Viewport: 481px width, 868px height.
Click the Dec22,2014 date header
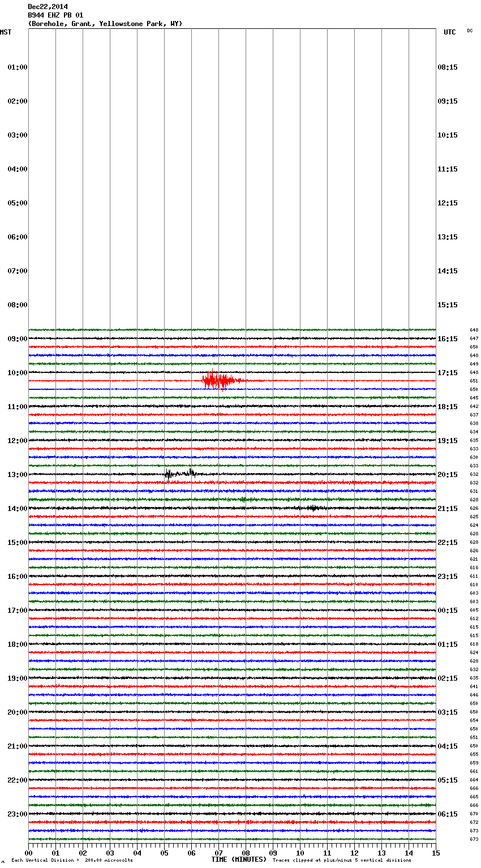pos(48,7)
